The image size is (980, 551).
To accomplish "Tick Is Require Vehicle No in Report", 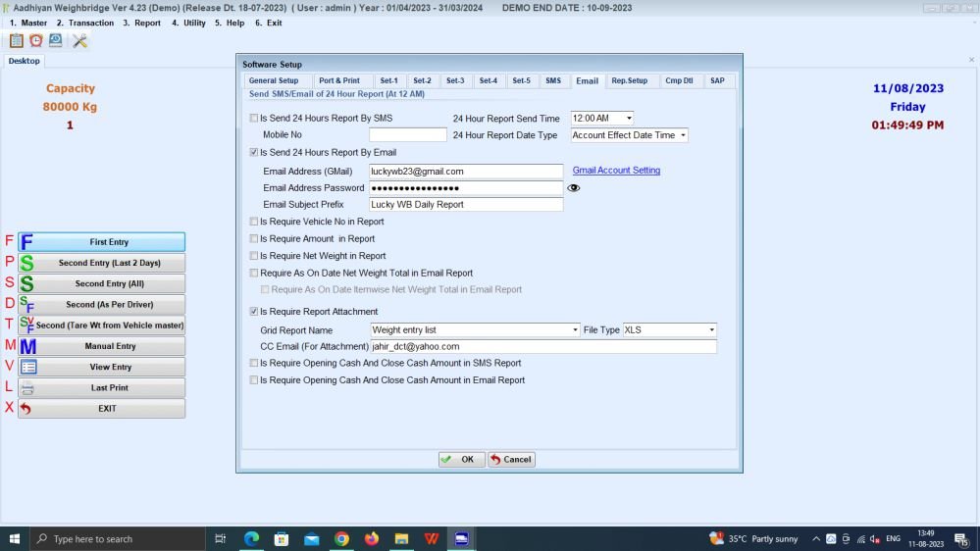I will pyautogui.click(x=255, y=223).
